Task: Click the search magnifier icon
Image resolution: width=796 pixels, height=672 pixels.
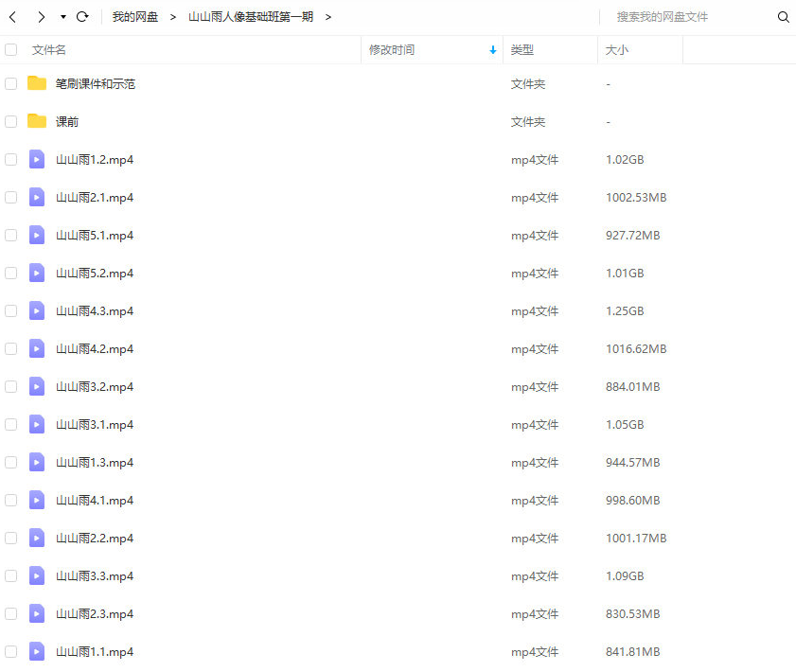Action: tap(783, 17)
